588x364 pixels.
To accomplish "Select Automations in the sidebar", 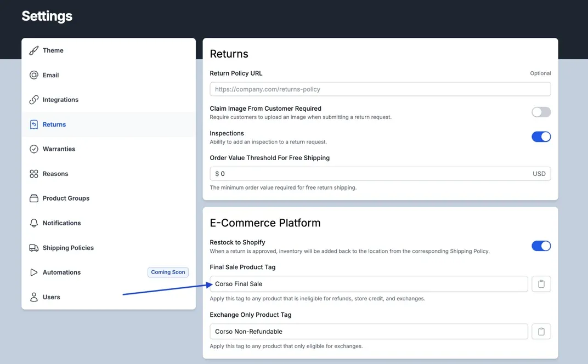I will (61, 272).
